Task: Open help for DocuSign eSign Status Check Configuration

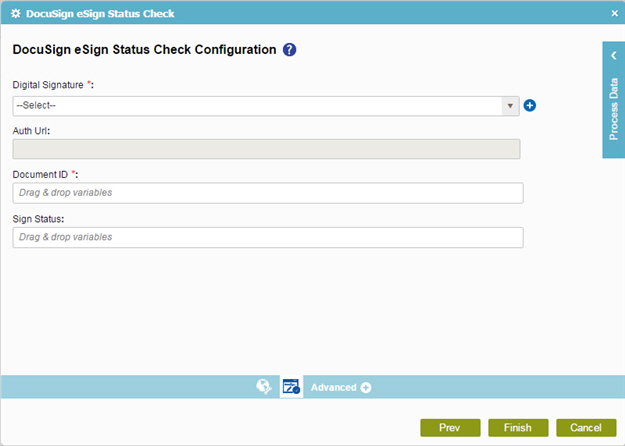Action: (x=289, y=50)
